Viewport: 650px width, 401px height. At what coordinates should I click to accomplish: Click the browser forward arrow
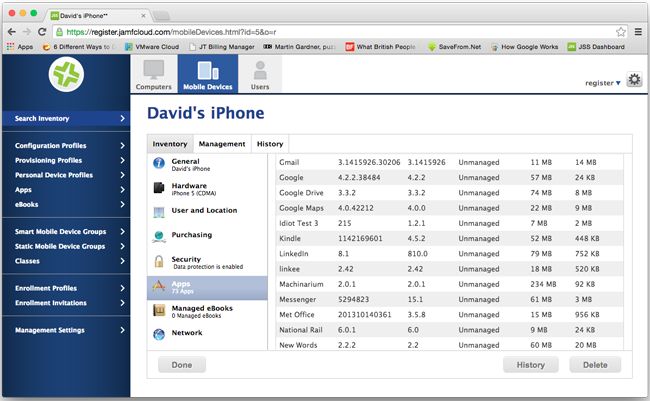[x=27, y=32]
